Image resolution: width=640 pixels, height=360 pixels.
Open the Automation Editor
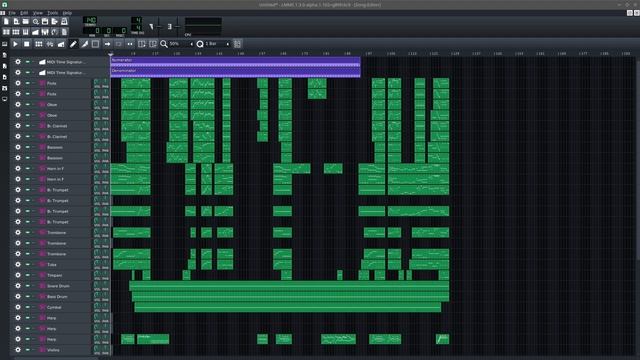(x=36, y=31)
